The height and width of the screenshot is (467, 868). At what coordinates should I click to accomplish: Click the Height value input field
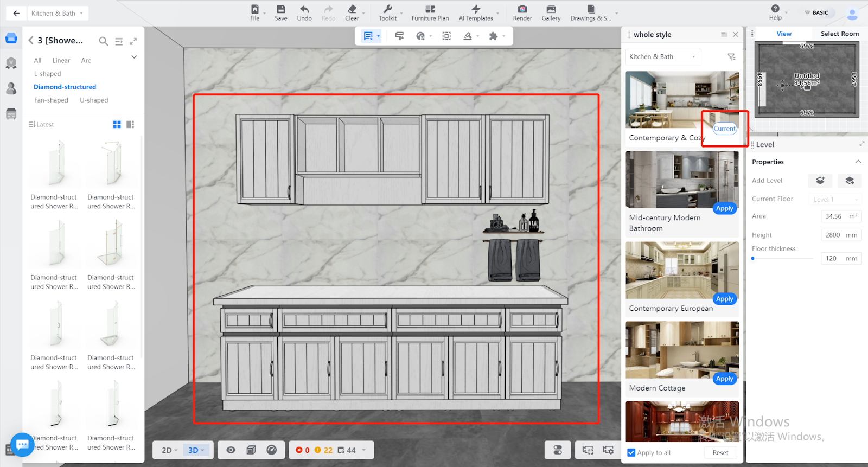pyautogui.click(x=833, y=235)
